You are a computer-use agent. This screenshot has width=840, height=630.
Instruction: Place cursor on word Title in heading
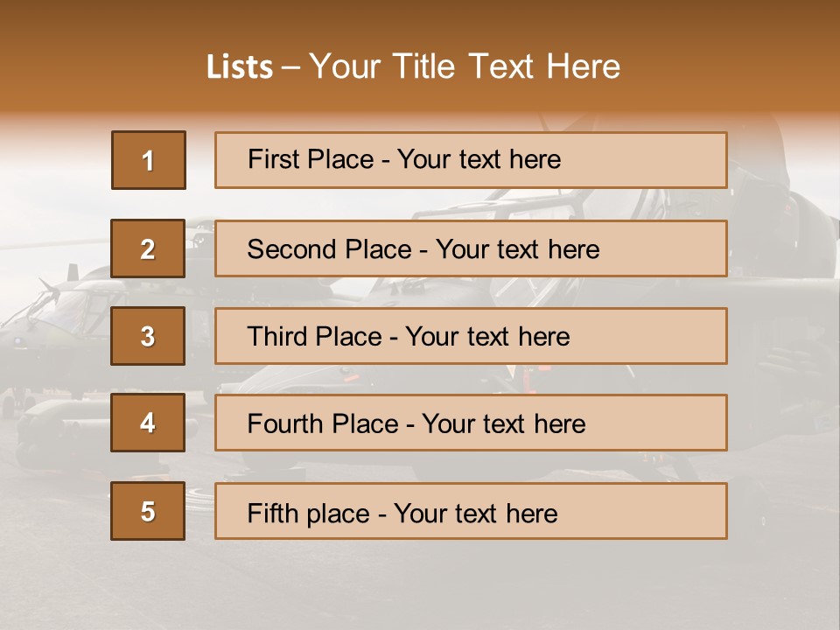coord(423,66)
